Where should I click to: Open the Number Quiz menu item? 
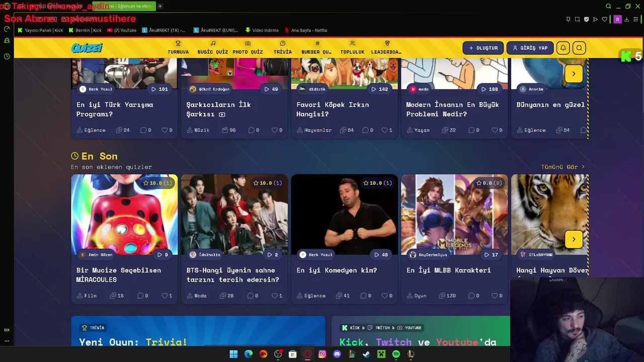coord(316,48)
